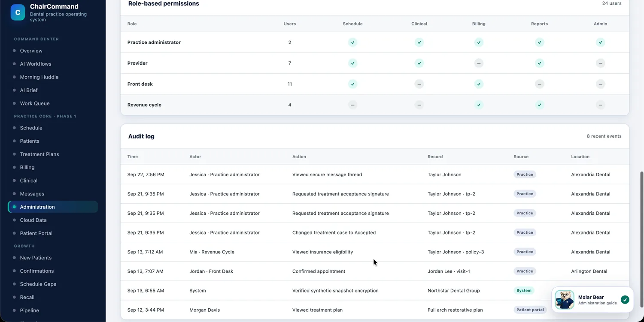The width and height of the screenshot is (644, 322).
Task: Click Practice badge in Jordan Lee row
Action: (x=525, y=271)
